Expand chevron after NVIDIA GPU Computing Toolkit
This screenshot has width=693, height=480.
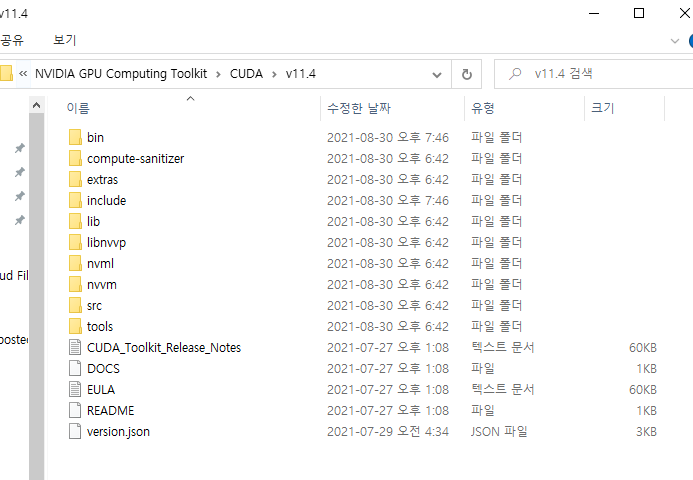pyautogui.click(x=218, y=74)
